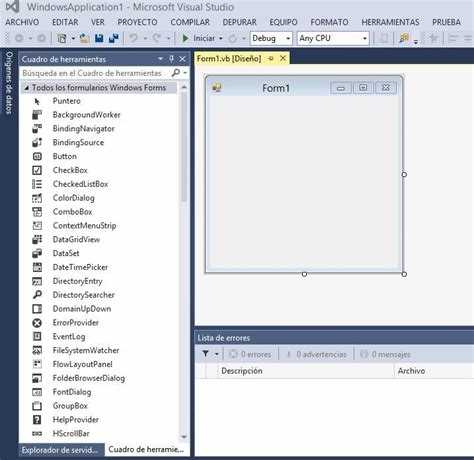Close the Cuadro de herramientas panel
474x460 pixels.
pyautogui.click(x=183, y=59)
